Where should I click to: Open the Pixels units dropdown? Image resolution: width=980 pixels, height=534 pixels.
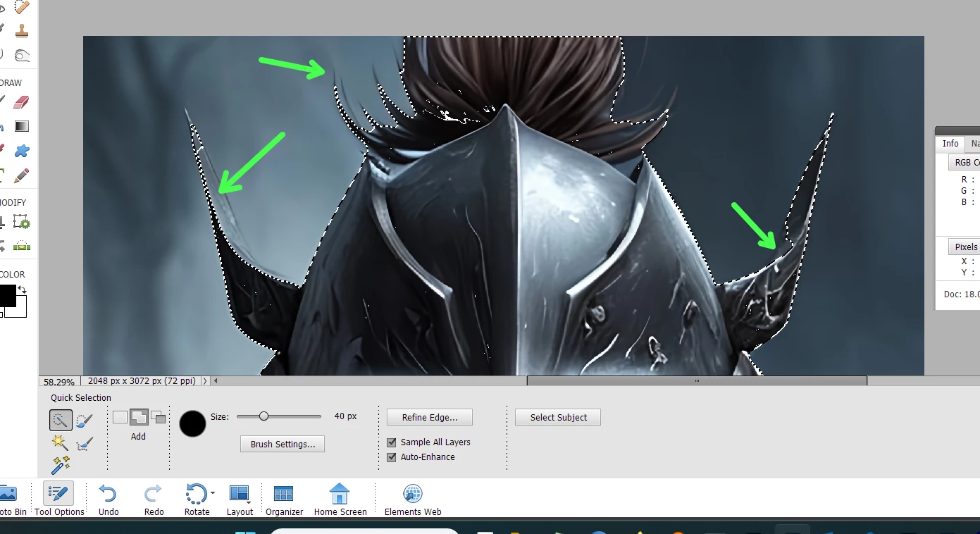click(x=964, y=247)
